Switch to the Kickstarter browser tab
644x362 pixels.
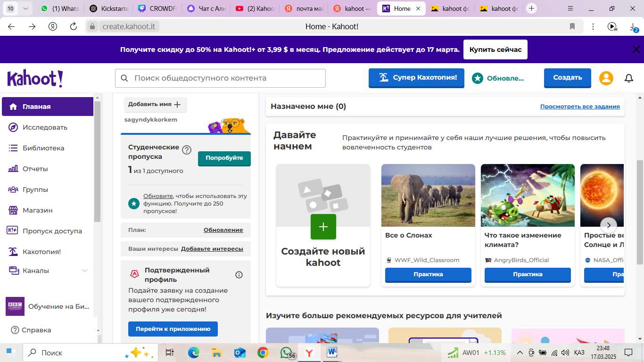109,8
